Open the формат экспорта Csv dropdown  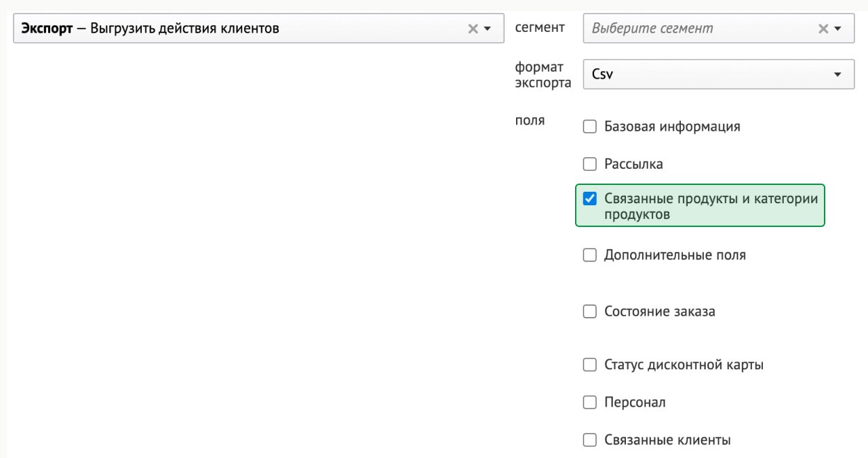tap(719, 75)
